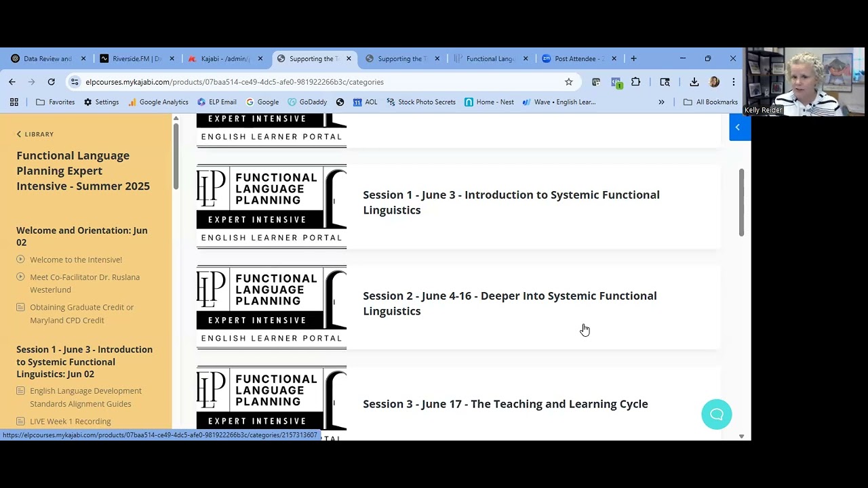The width and height of the screenshot is (868, 488).
Task: Open the Google Analytics bookmark
Action: 158,102
